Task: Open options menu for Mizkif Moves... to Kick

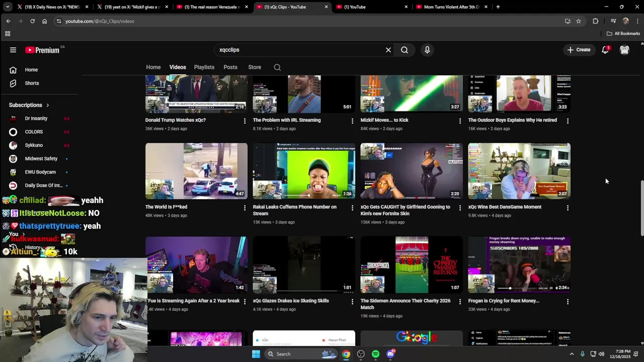Action: click(460, 121)
